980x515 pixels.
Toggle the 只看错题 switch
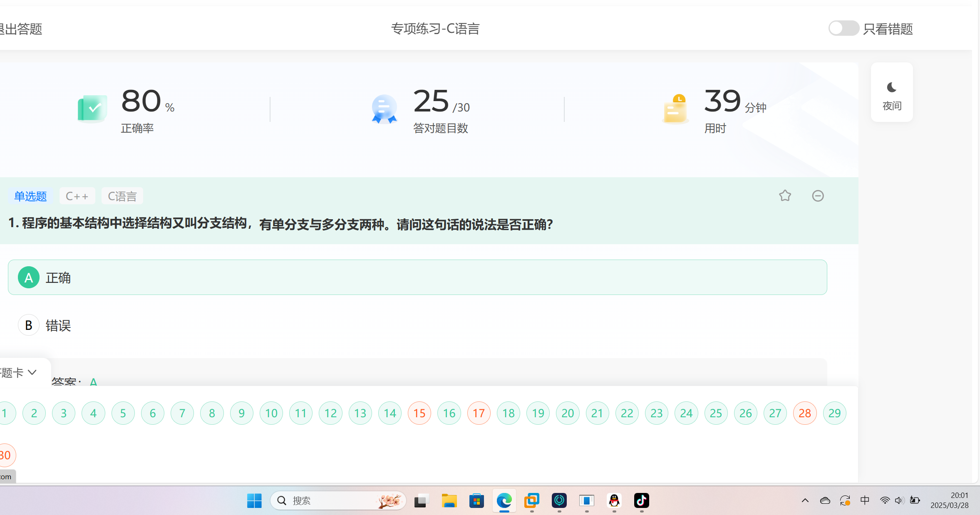(843, 28)
